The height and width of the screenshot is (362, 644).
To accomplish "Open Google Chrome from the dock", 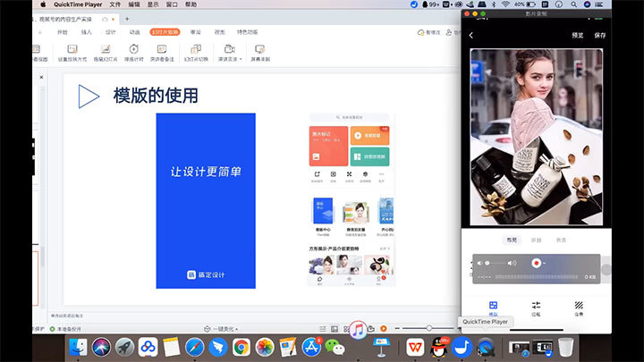I will pos(241,347).
